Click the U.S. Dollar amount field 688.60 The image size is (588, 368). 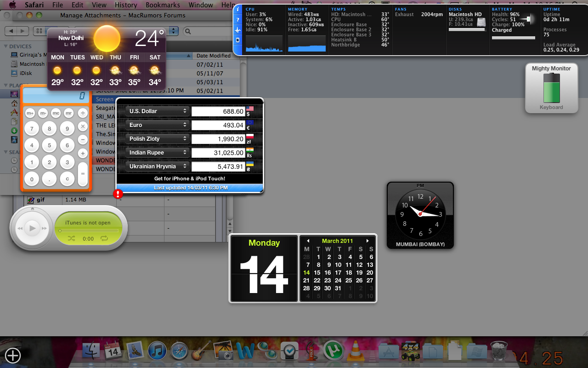pyautogui.click(x=218, y=111)
